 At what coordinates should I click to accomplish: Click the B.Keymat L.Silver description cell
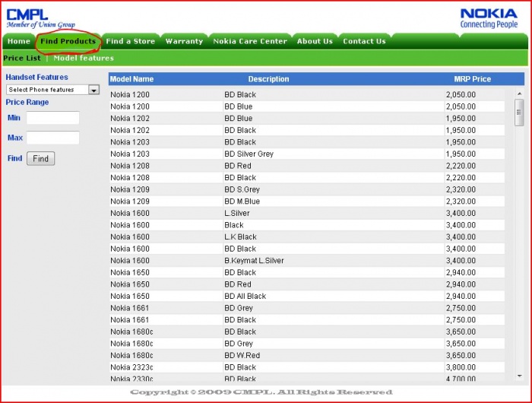254,261
